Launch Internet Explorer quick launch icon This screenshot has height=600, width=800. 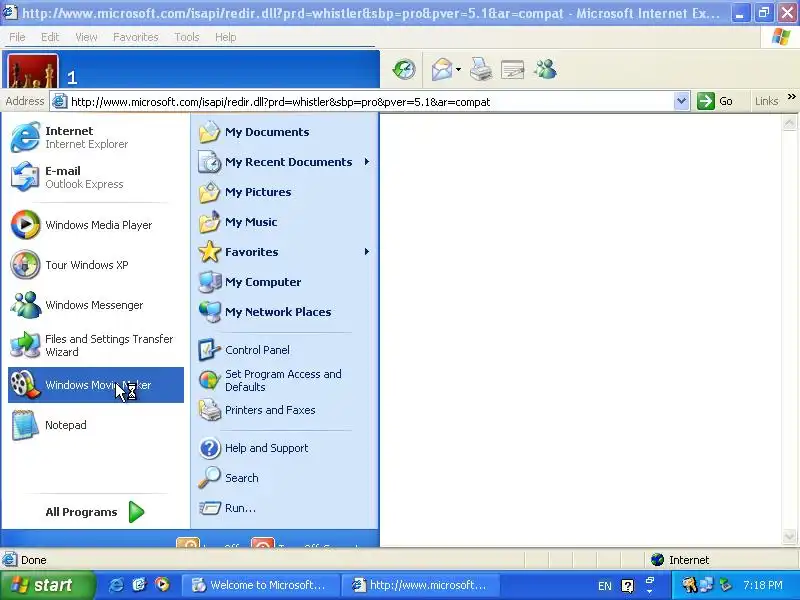[116, 585]
